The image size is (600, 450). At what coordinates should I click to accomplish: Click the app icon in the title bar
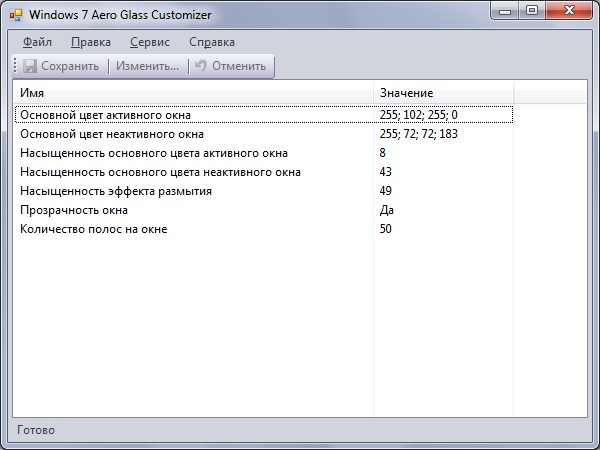pos(16,15)
